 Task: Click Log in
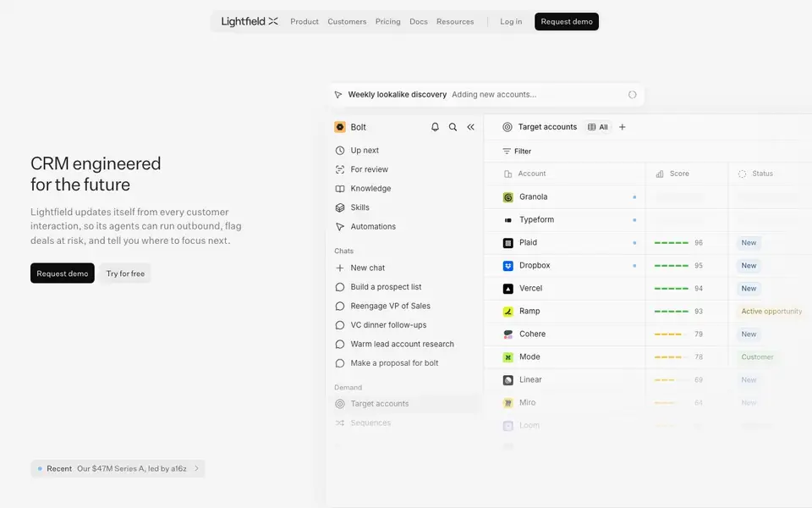click(x=511, y=22)
